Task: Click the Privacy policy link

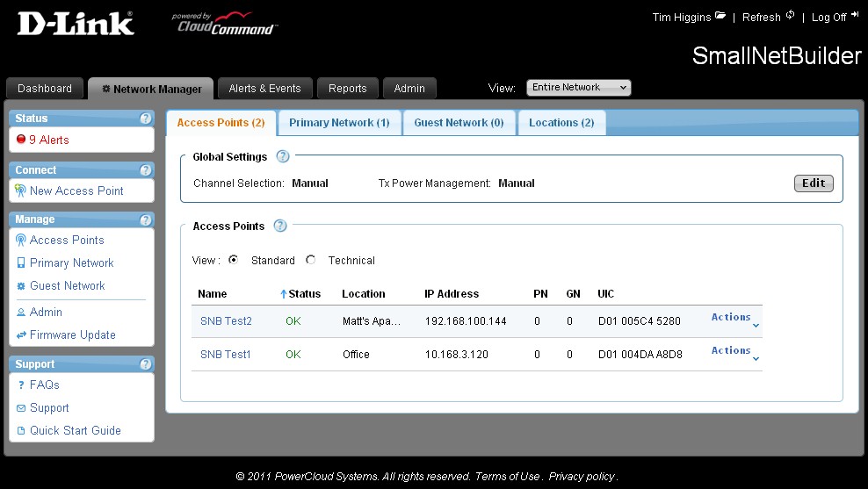Action: (x=582, y=477)
